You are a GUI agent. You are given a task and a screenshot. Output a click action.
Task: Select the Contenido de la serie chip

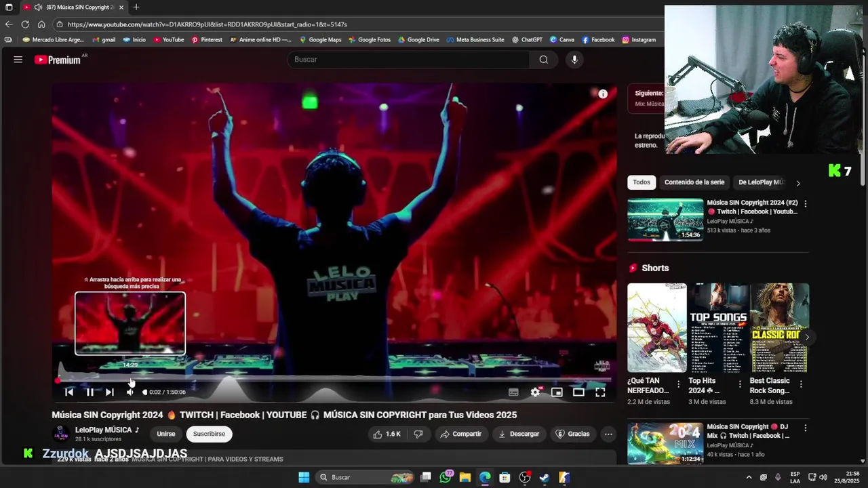coord(694,182)
